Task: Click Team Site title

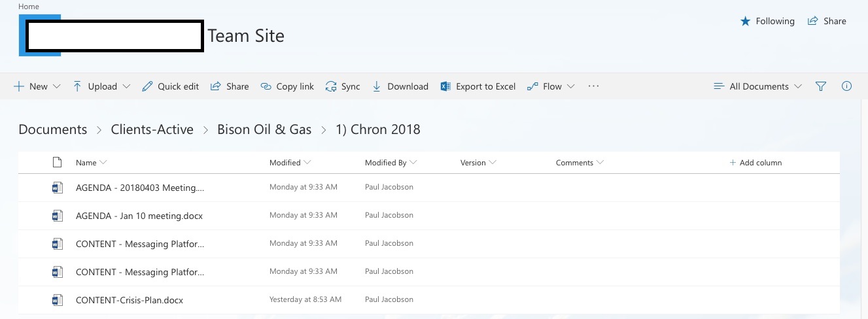Action: click(246, 35)
